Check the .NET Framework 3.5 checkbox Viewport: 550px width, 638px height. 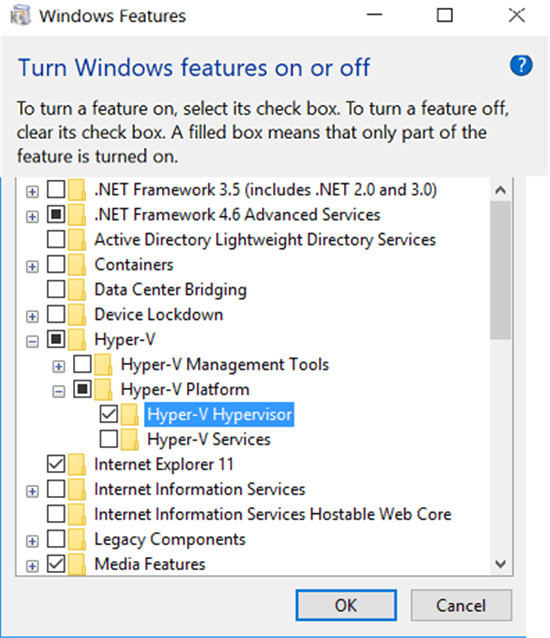click(56, 189)
